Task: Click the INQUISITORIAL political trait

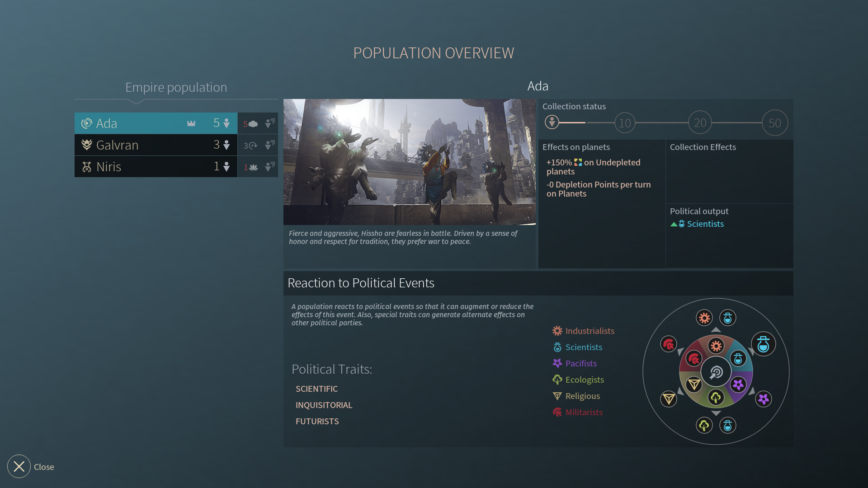Action: click(x=324, y=405)
